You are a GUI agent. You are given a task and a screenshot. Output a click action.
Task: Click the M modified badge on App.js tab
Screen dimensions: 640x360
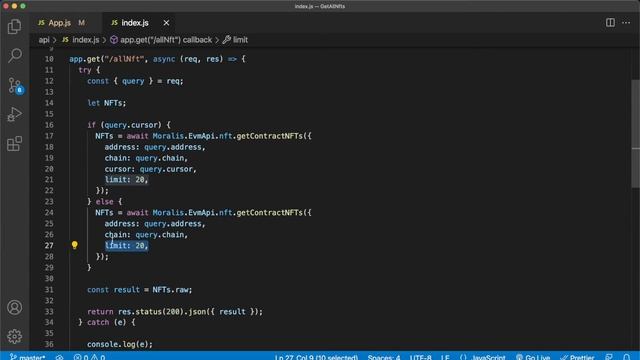tap(82, 23)
